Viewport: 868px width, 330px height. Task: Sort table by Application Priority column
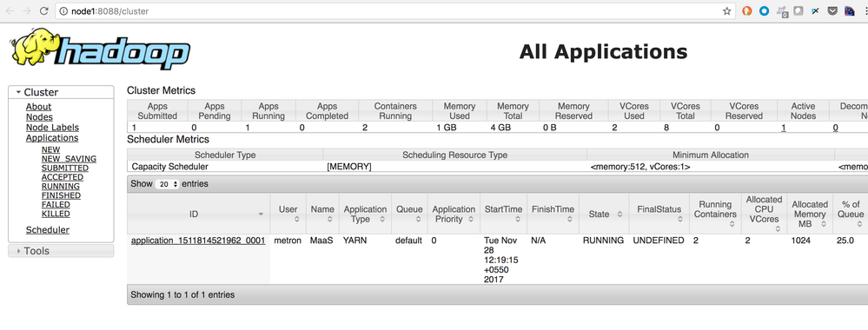coord(454,214)
